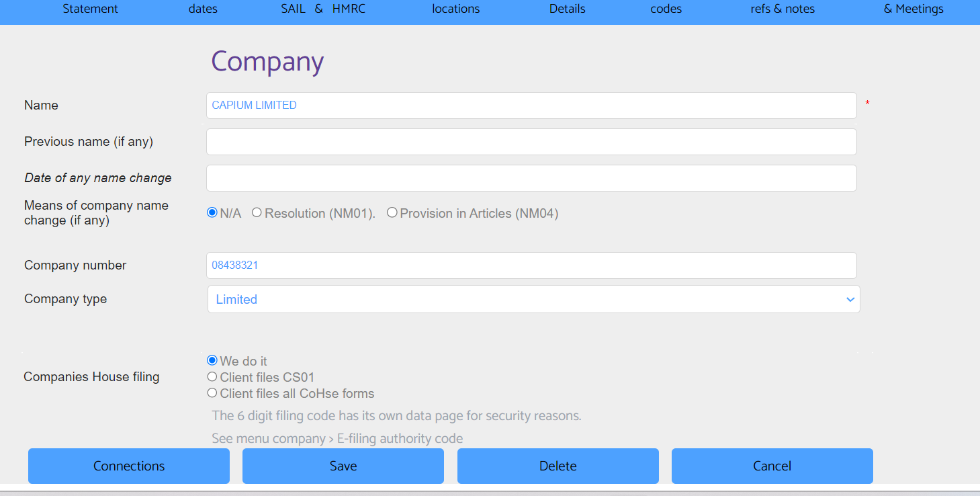Open the & Meetings menu item
The image size is (980, 496).
(x=914, y=9)
